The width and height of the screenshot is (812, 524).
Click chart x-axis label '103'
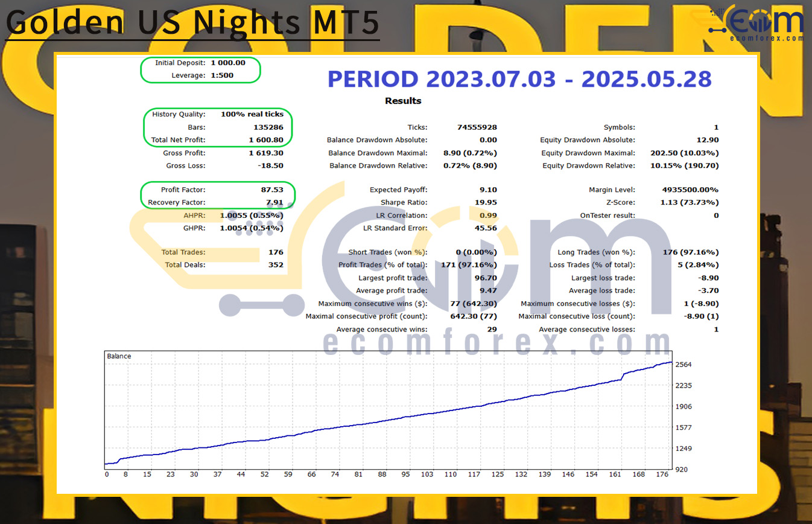point(427,474)
